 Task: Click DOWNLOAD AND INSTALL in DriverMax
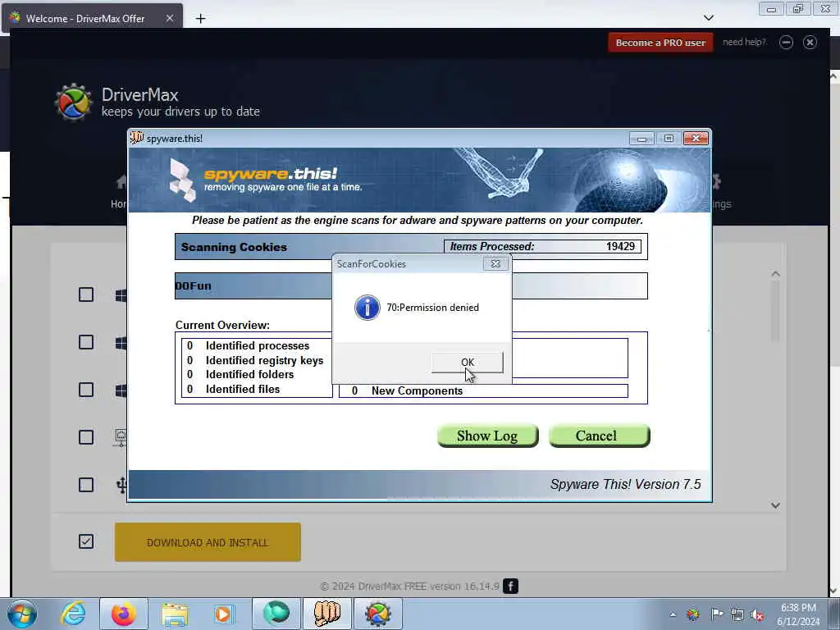point(208,543)
